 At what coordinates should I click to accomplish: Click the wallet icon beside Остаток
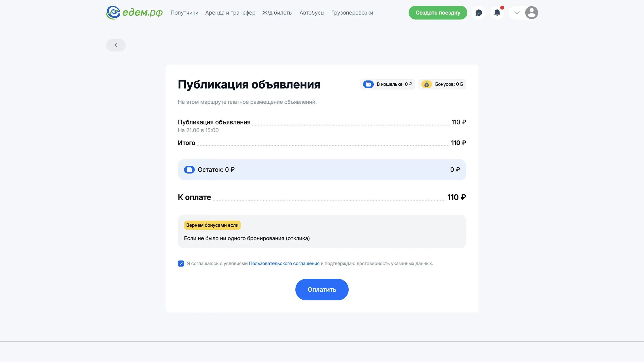[x=189, y=170]
